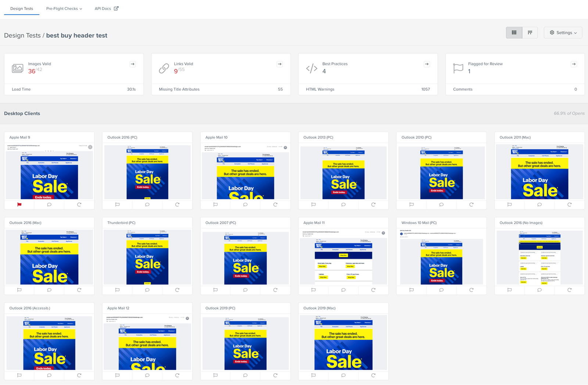Go to the Design Tests breadcrumb
The image size is (588, 385).
[x=22, y=35]
